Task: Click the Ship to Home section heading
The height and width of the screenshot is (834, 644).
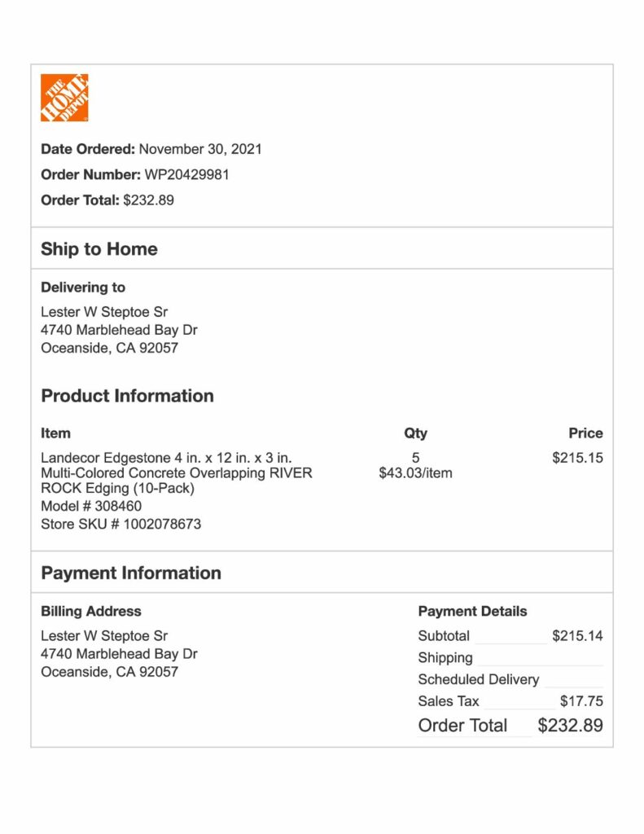Action: [99, 249]
